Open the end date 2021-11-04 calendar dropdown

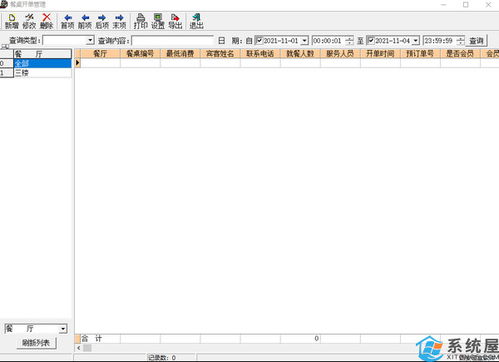coord(416,41)
